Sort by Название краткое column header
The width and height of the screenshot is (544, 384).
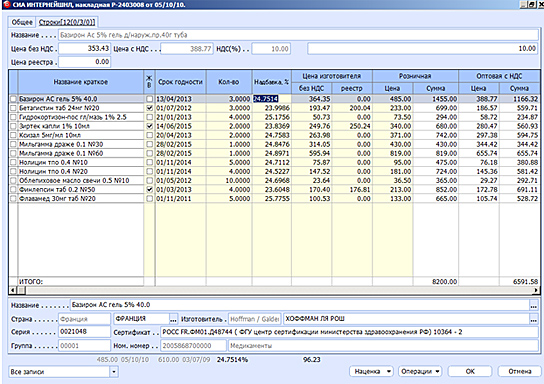(80, 82)
